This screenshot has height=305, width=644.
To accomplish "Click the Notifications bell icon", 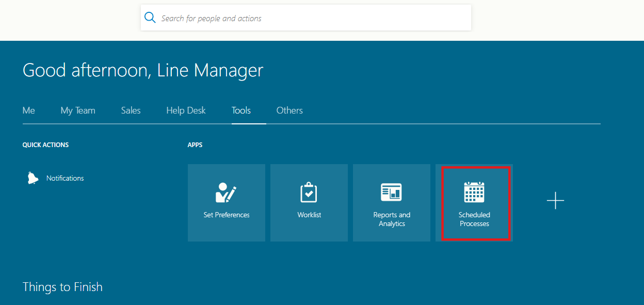I will (x=32, y=177).
